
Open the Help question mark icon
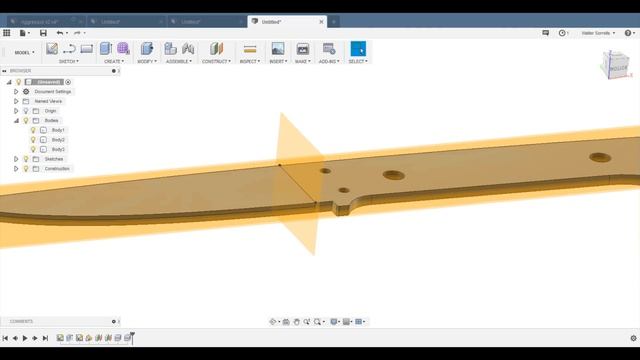tap(628, 33)
